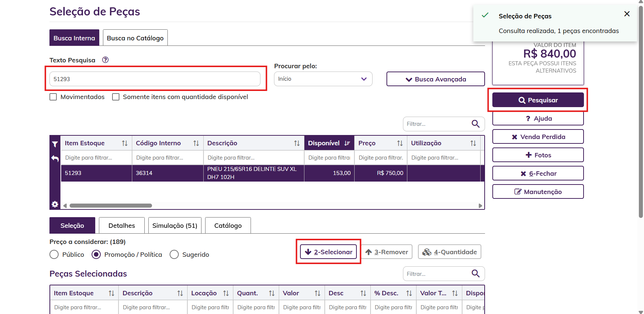This screenshot has width=644, height=314.
Task: Select the Público price radio button
Action: click(x=54, y=255)
